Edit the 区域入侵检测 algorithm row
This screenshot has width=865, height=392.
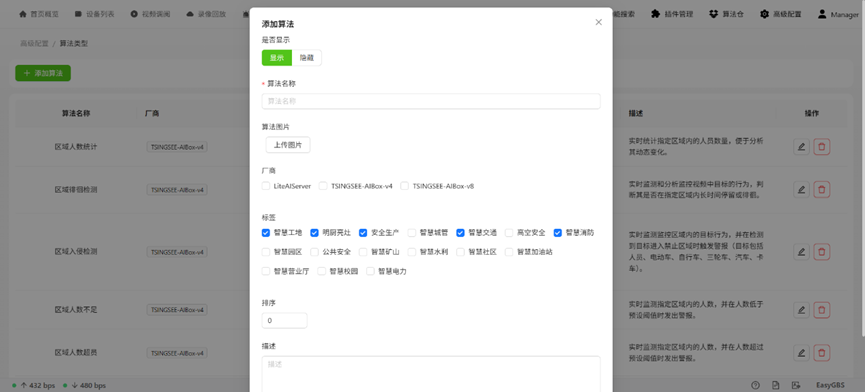(801, 251)
